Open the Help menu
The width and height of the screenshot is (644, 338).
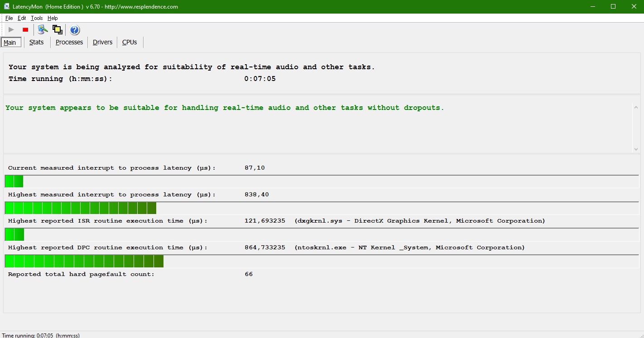(53, 18)
